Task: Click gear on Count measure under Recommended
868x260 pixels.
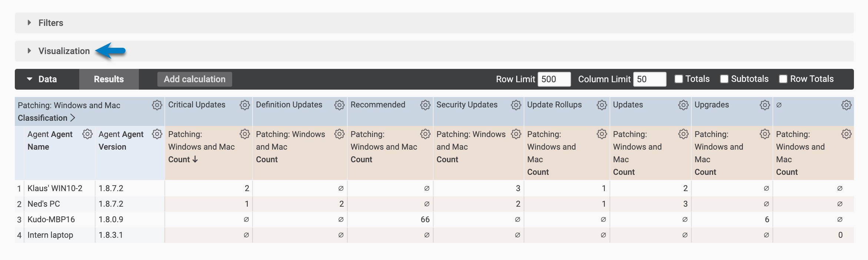Action: click(425, 134)
